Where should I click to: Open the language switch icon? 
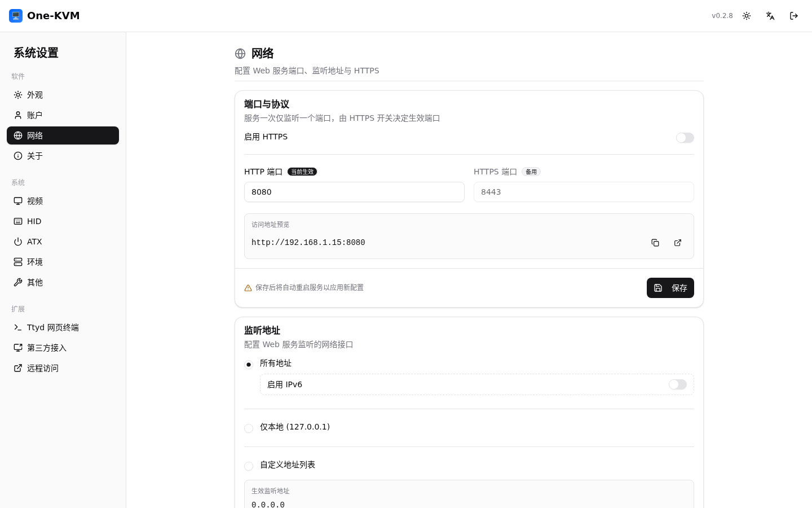(x=770, y=16)
